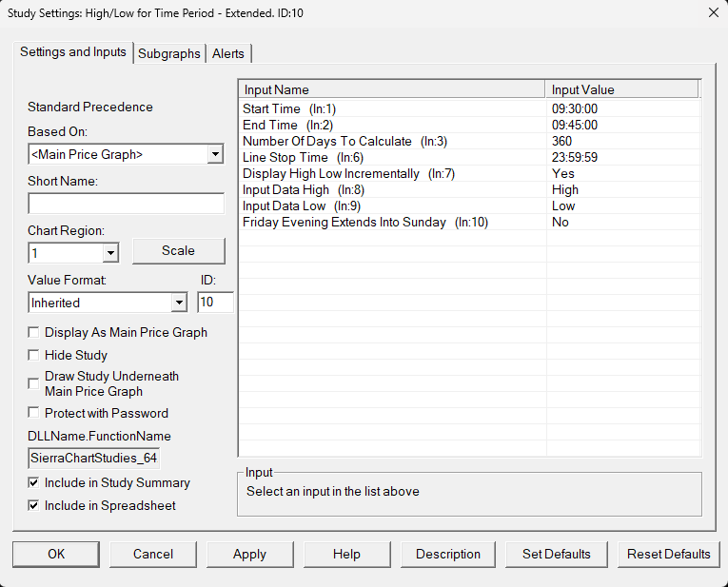728x587 pixels.
Task: Click the 23:59:59 value
Action: 575,158
